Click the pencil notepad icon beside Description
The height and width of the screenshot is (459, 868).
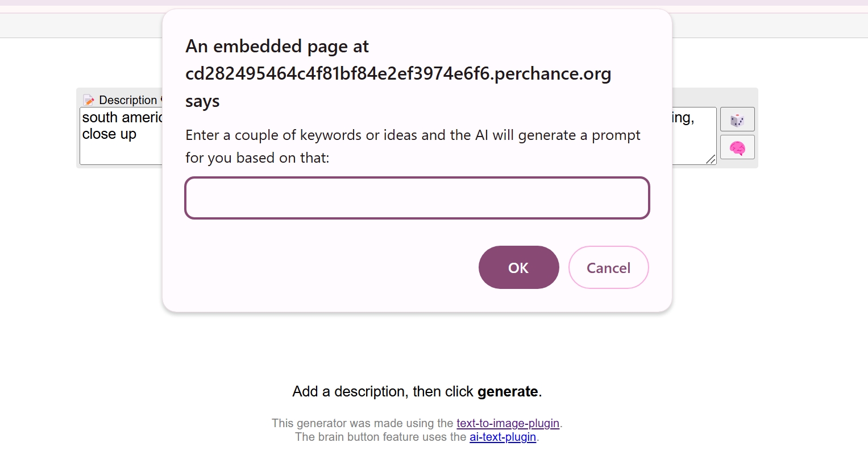point(89,100)
